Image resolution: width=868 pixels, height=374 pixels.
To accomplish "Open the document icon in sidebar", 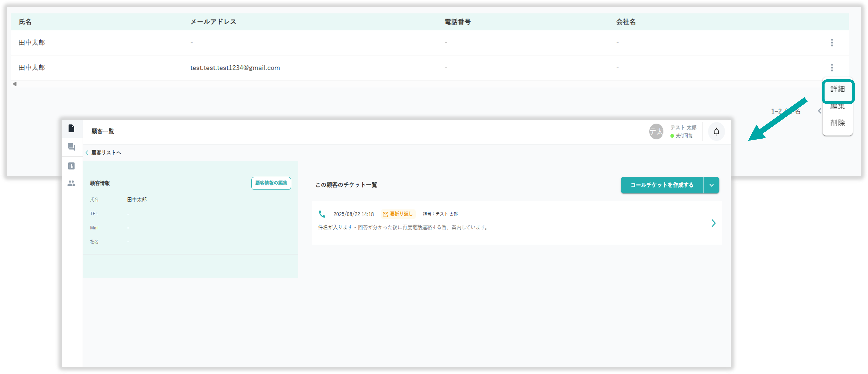I will tap(71, 128).
